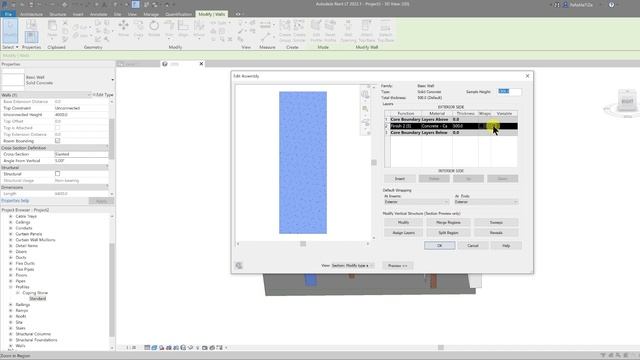
Task: Click the Merge Regions button
Action: coord(448,222)
